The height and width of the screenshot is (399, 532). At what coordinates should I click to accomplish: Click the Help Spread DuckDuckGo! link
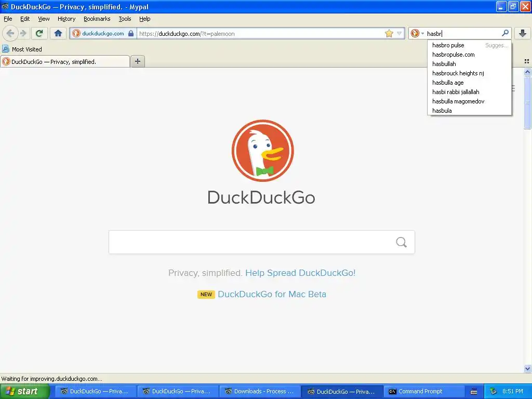(x=300, y=273)
